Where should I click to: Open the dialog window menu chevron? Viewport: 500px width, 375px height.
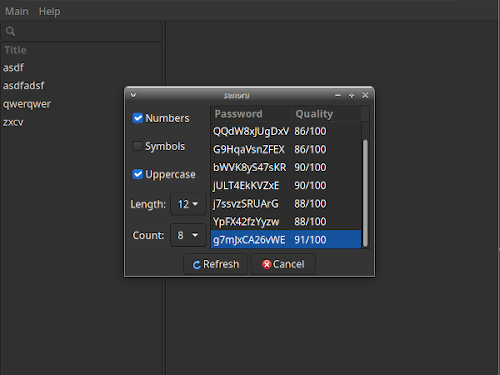(x=133, y=95)
